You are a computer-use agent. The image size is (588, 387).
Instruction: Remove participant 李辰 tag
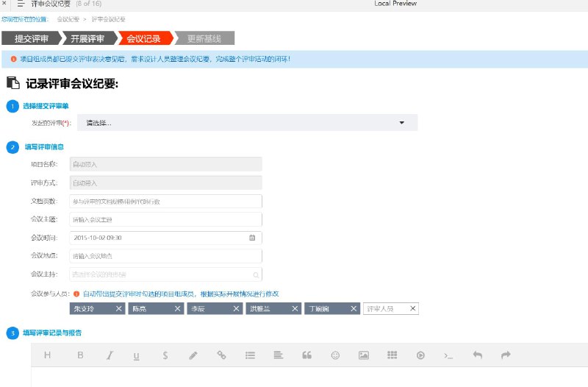[236, 308]
